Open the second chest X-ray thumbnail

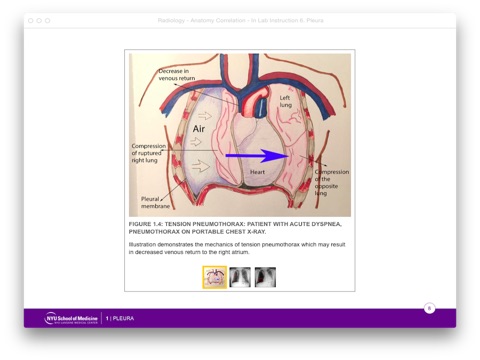point(240,277)
